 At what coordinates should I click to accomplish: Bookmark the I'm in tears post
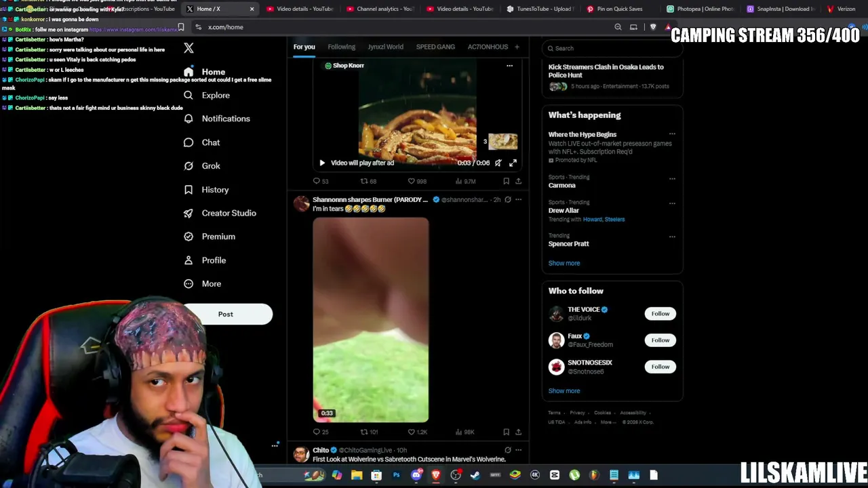click(x=506, y=432)
